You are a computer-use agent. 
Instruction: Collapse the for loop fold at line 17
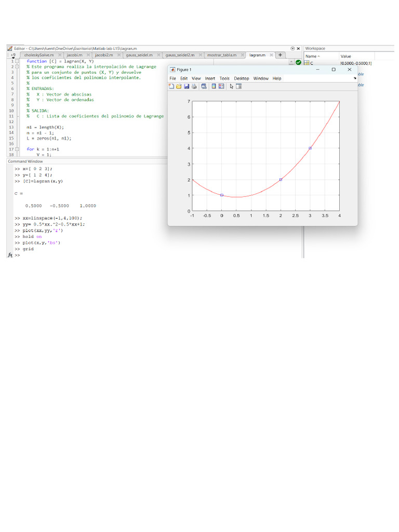click(17, 149)
